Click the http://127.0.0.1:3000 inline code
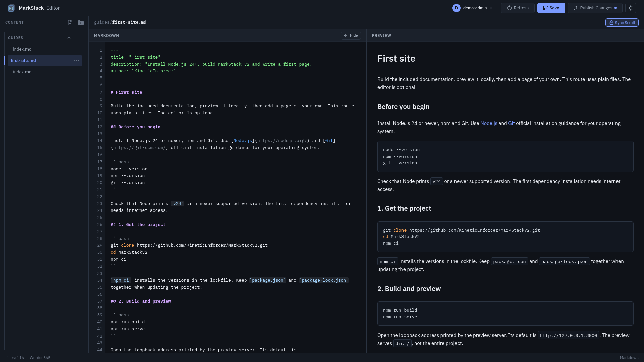The height and width of the screenshot is (362, 644). click(x=568, y=335)
